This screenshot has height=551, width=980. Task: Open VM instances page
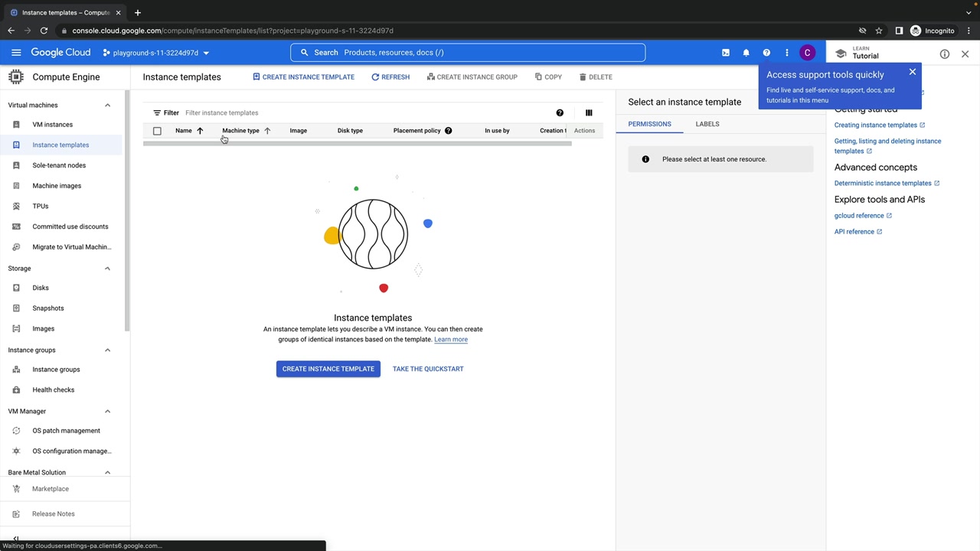[53, 125]
